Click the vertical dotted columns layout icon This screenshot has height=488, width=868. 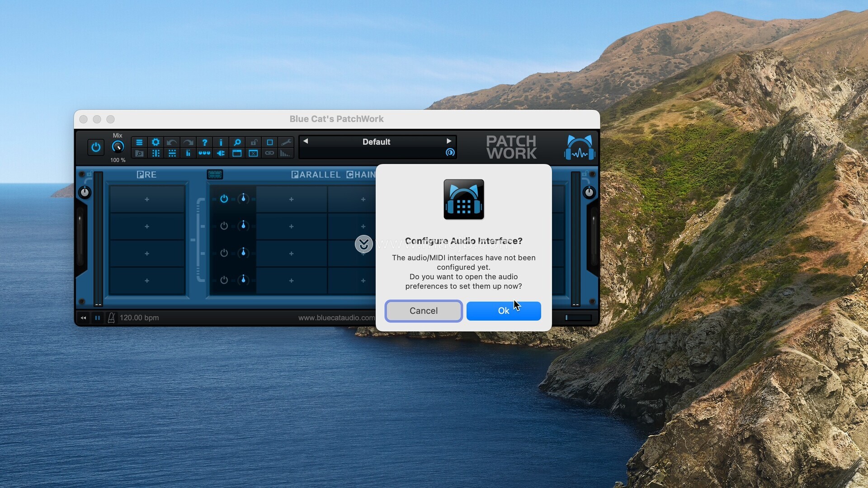point(156,154)
